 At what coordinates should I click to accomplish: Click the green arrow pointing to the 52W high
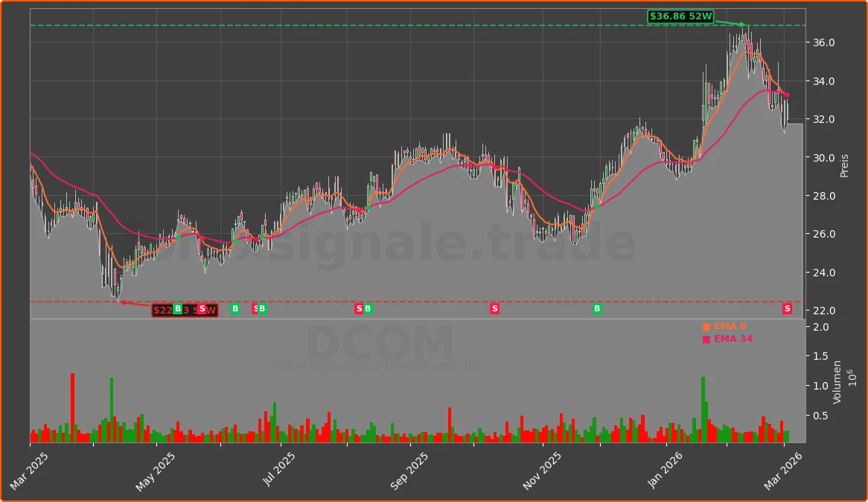733,22
